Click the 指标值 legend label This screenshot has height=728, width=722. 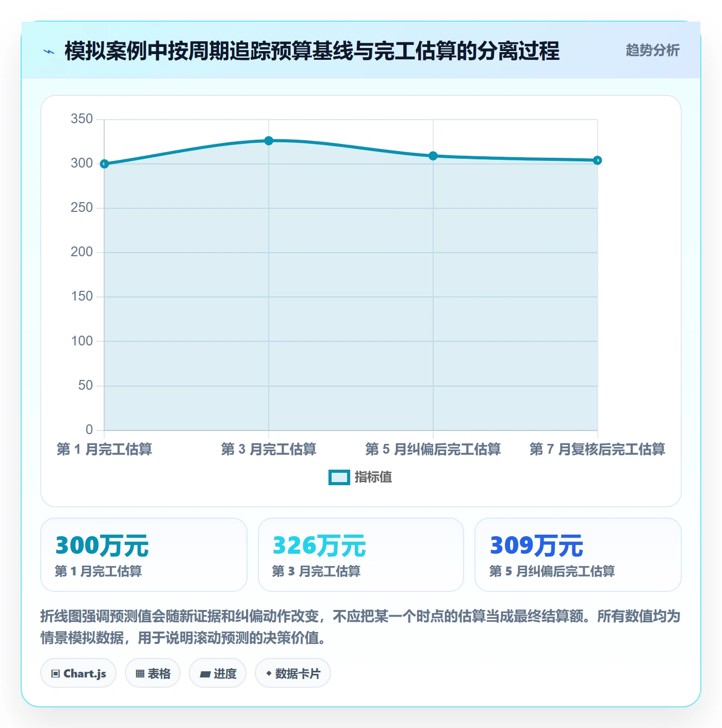tap(373, 477)
